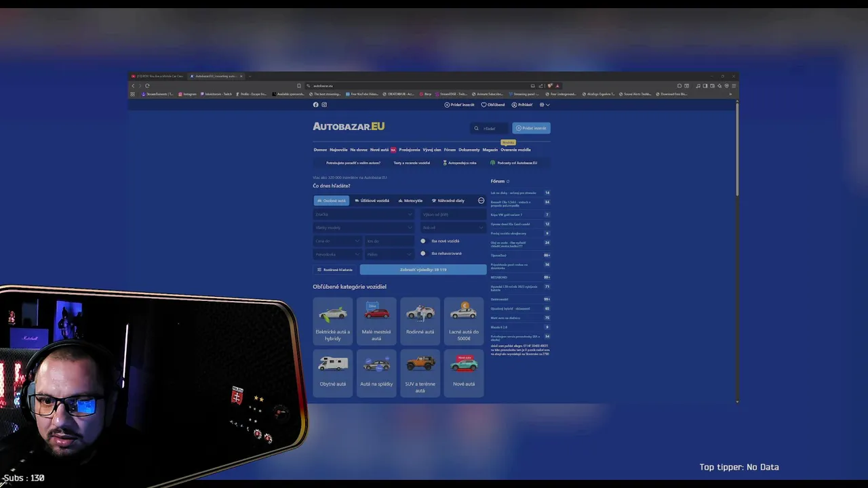This screenshot has width=868, height=488.
Task: Open the Autobazar.EU Instagram icon
Action: tap(324, 104)
